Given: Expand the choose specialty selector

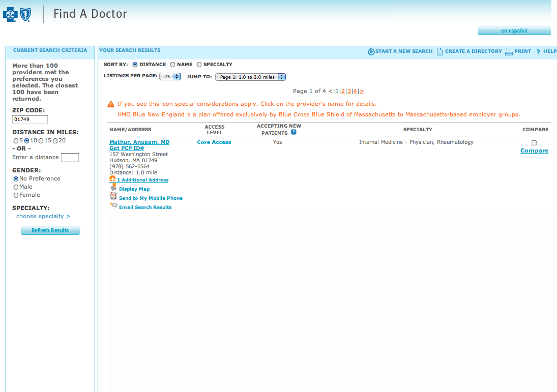Looking at the screenshot, I should (x=43, y=217).
